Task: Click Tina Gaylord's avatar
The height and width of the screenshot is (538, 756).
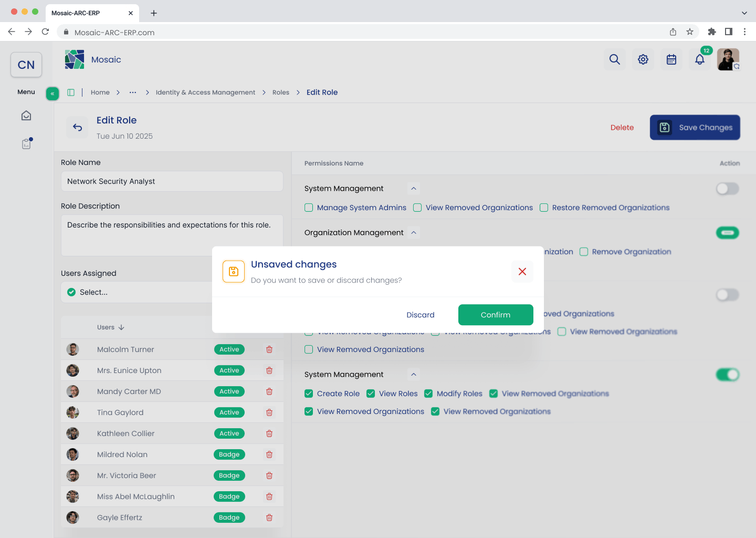Action: click(73, 412)
